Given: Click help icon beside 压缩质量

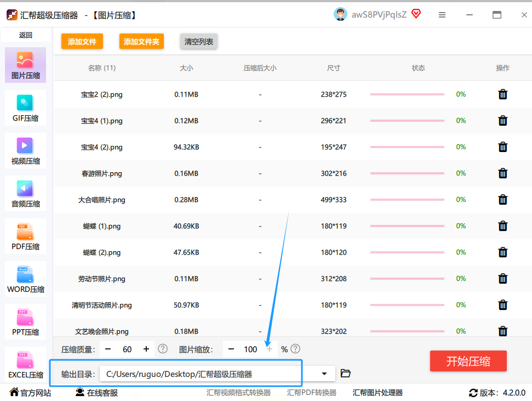Looking at the screenshot, I should click(163, 349).
